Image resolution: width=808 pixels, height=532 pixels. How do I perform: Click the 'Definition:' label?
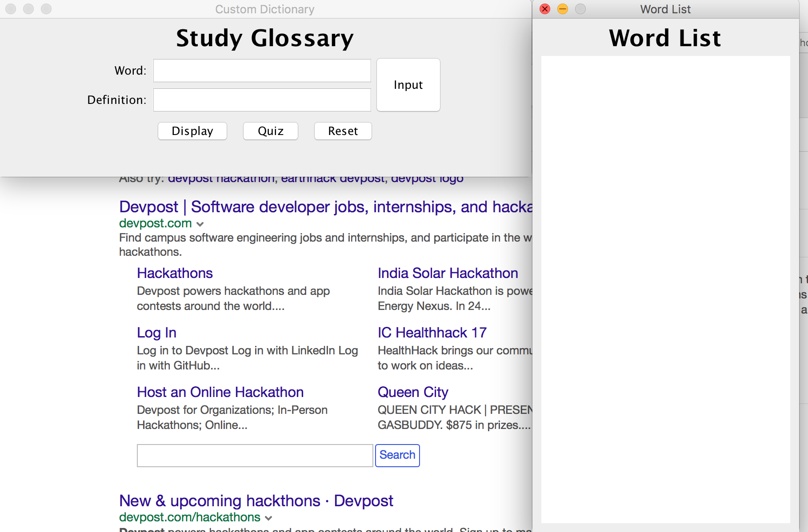(117, 100)
